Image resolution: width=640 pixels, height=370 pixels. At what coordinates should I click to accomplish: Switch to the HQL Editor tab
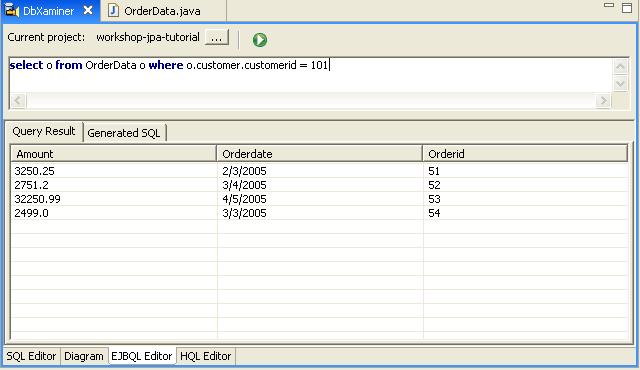coord(206,356)
